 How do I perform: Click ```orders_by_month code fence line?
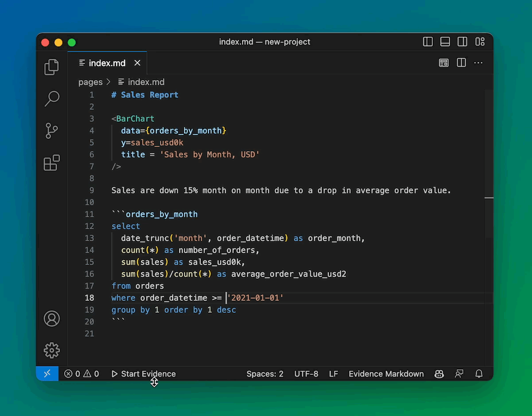[x=154, y=215]
